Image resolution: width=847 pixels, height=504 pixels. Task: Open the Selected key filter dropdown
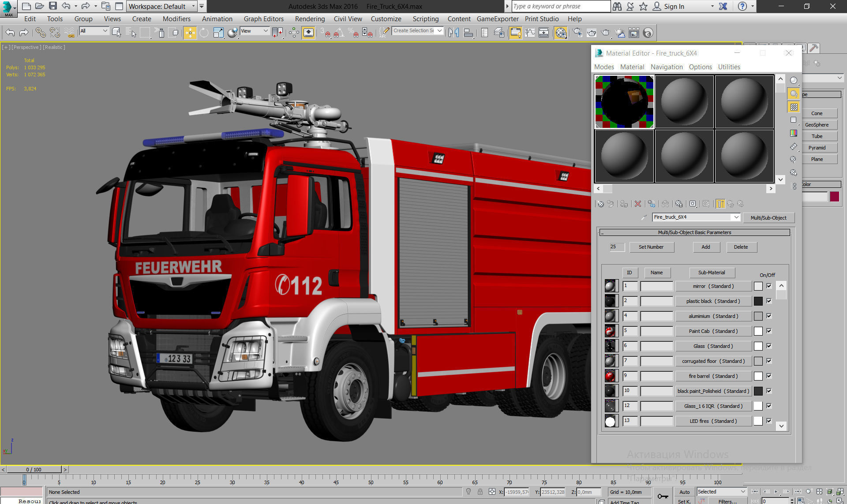pyautogui.click(x=721, y=492)
